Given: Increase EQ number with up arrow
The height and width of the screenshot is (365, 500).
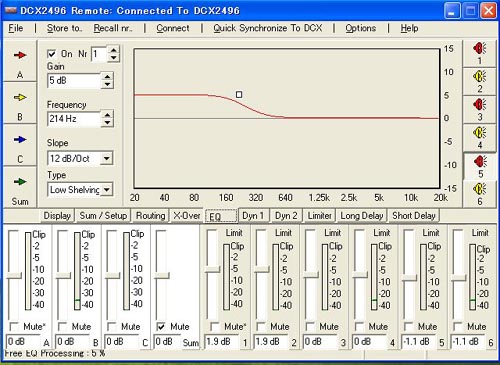Looking at the screenshot, I should (114, 50).
